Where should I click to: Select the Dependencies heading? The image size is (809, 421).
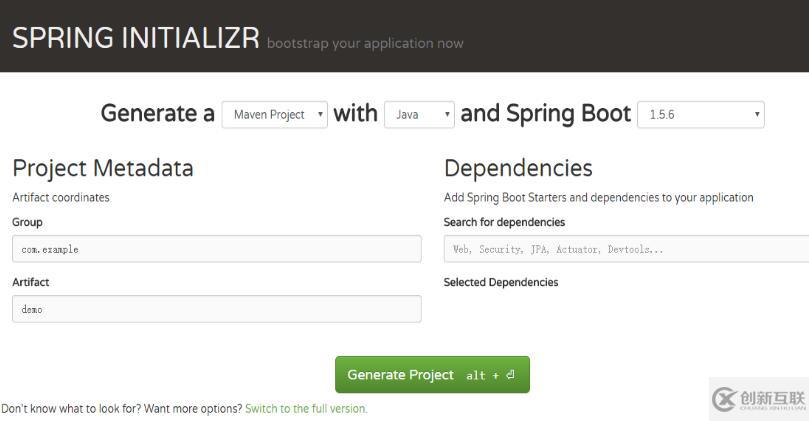point(518,168)
